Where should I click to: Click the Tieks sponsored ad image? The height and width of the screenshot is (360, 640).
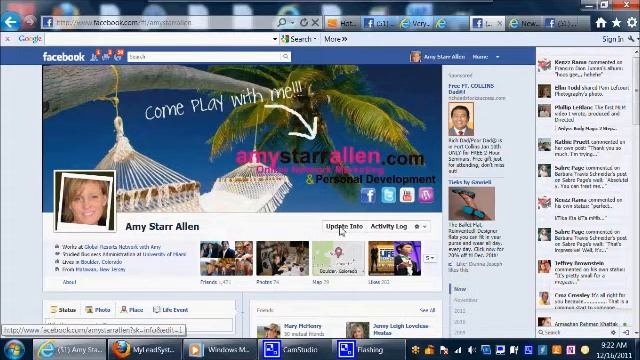pos(471,203)
